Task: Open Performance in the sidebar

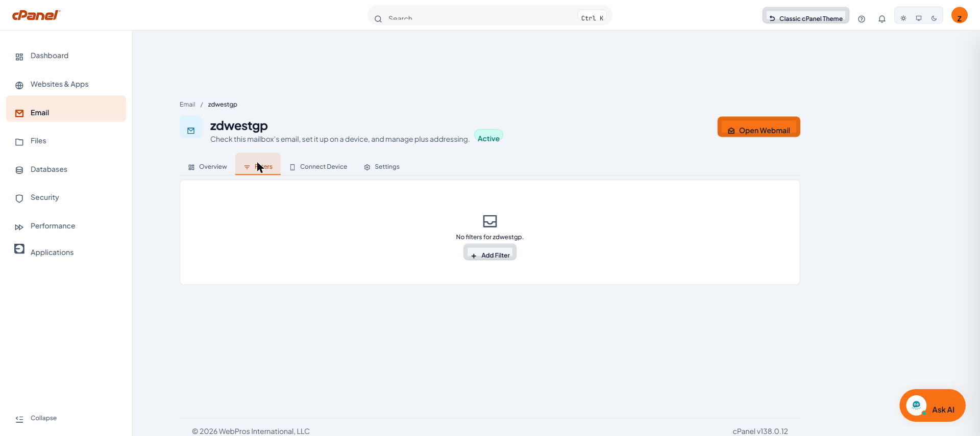Action: pos(66,226)
